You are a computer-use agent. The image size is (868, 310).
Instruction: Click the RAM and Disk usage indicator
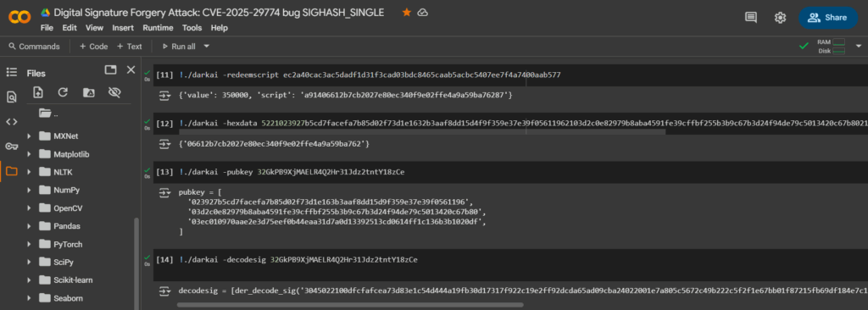tap(831, 47)
